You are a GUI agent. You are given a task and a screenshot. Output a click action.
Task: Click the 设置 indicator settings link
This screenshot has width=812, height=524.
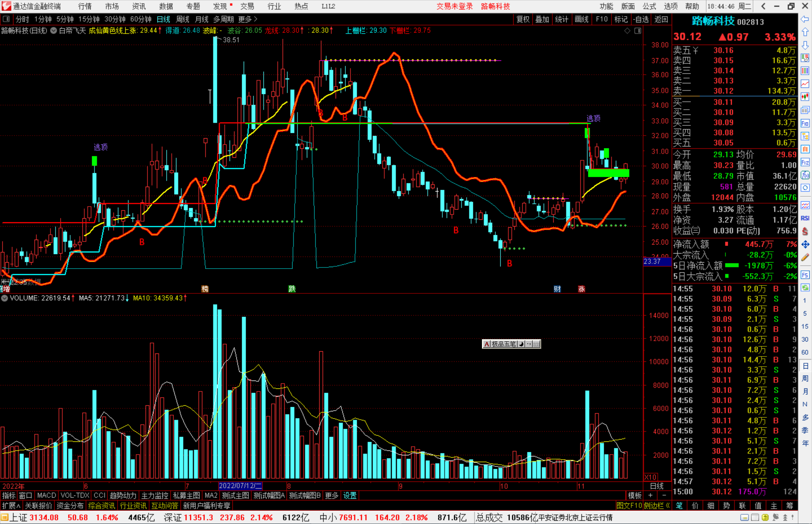pos(350,495)
